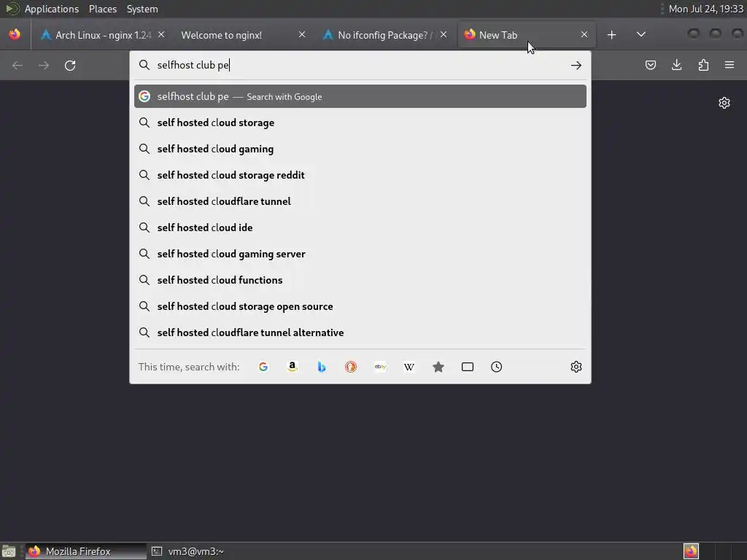The height and width of the screenshot is (560, 747).
Task: Expand the list all tabs chevron
Action: pos(641,34)
